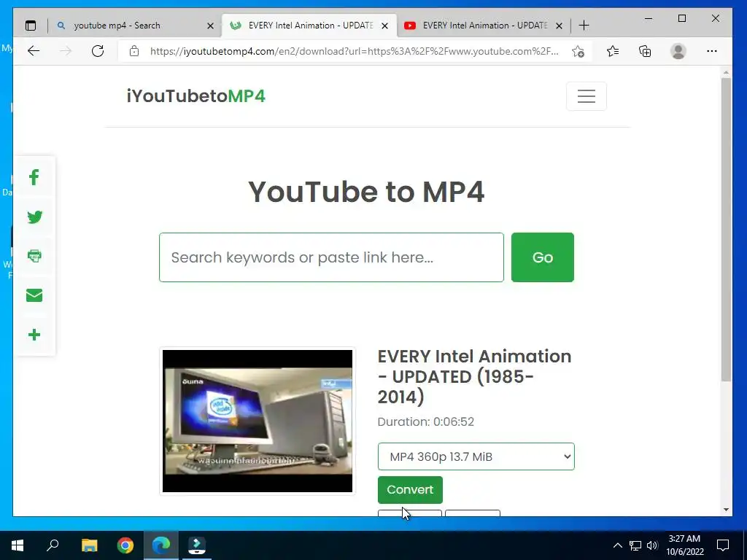
Task: Switch to youtube mp4 Search tab
Action: 135,26
